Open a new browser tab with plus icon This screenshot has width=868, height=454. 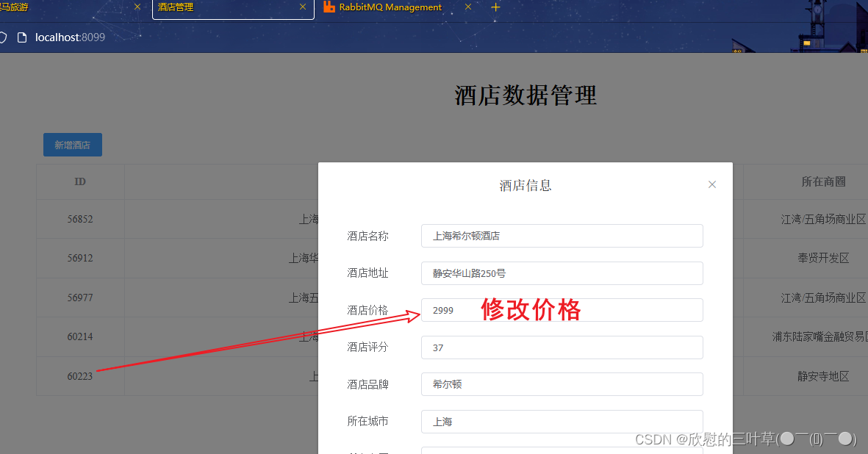pos(495,7)
